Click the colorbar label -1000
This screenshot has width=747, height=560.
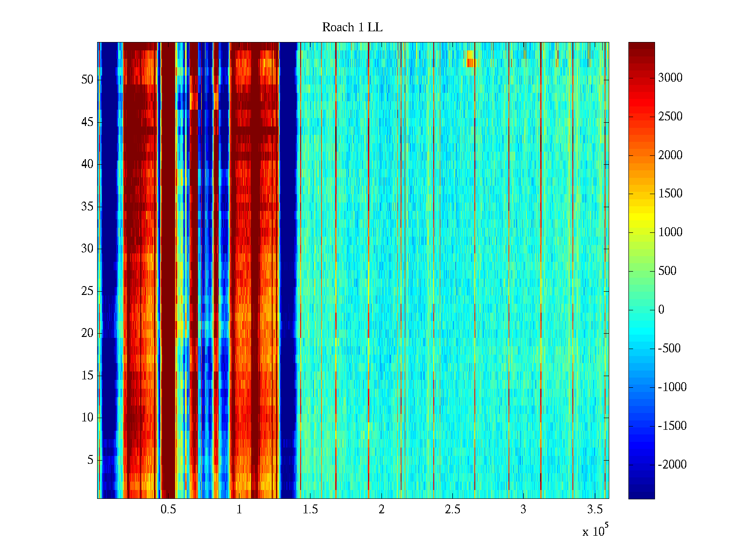coord(672,387)
